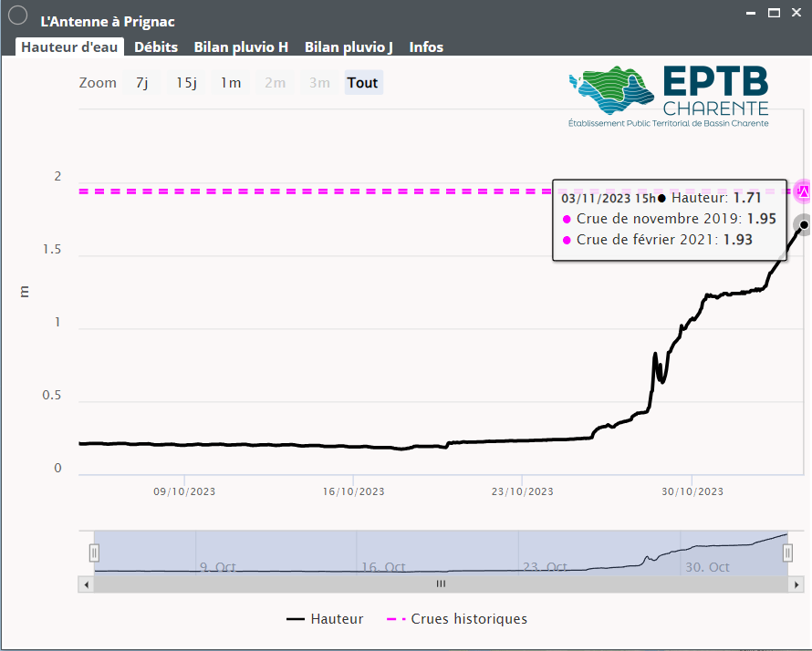812x651 pixels.
Task: Click the '30. Oct' navigator label
Action: click(x=707, y=567)
